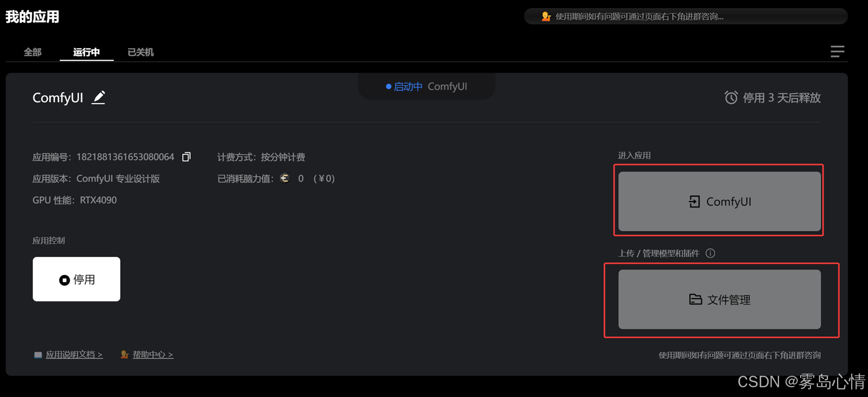The image size is (868, 397).
Task: Click the ComfyUI app title
Action: point(58,98)
